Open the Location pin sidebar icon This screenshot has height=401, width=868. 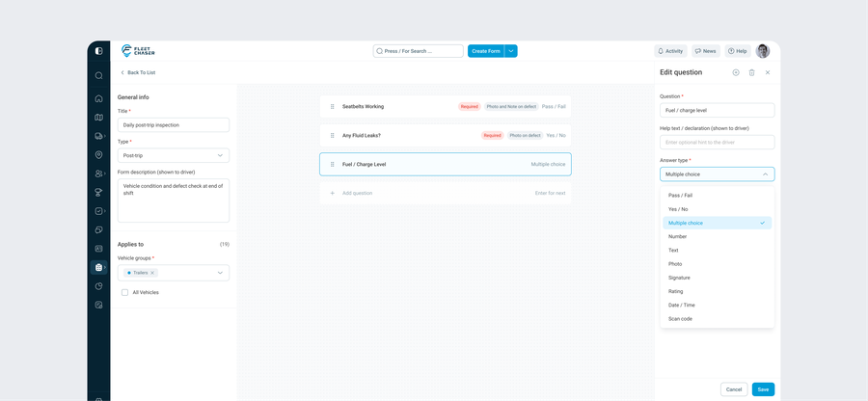pyautogui.click(x=98, y=155)
